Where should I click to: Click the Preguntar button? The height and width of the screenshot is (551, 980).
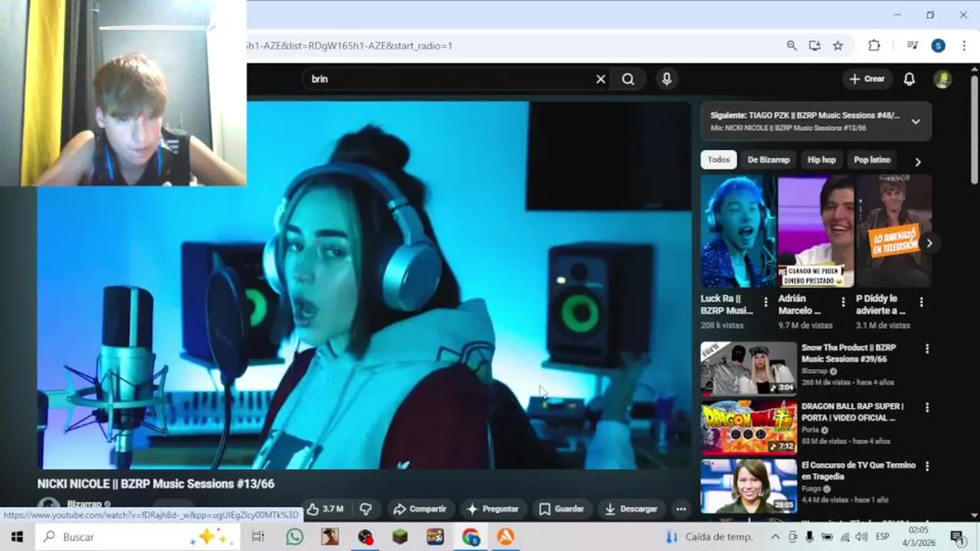pos(492,509)
